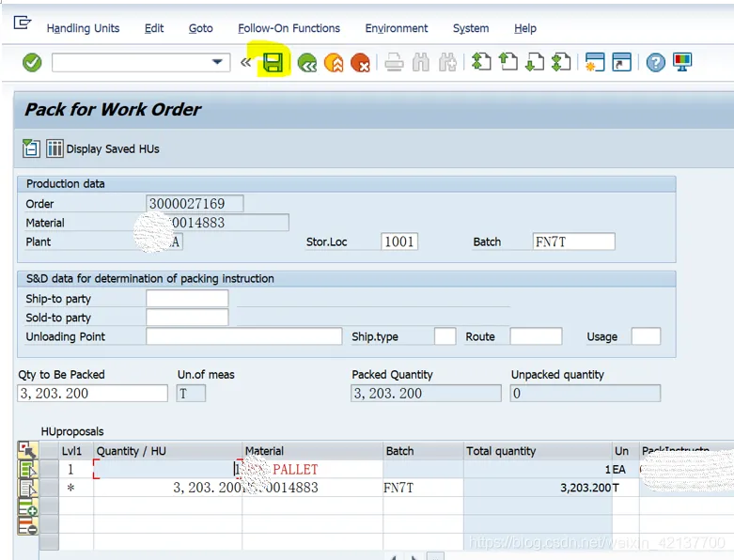734x560 pixels.
Task: Click the Batch field FN7T
Action: (573, 241)
